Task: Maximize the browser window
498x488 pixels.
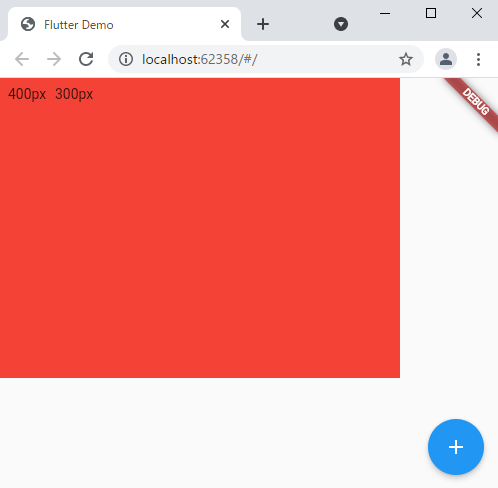Action: 431,13
